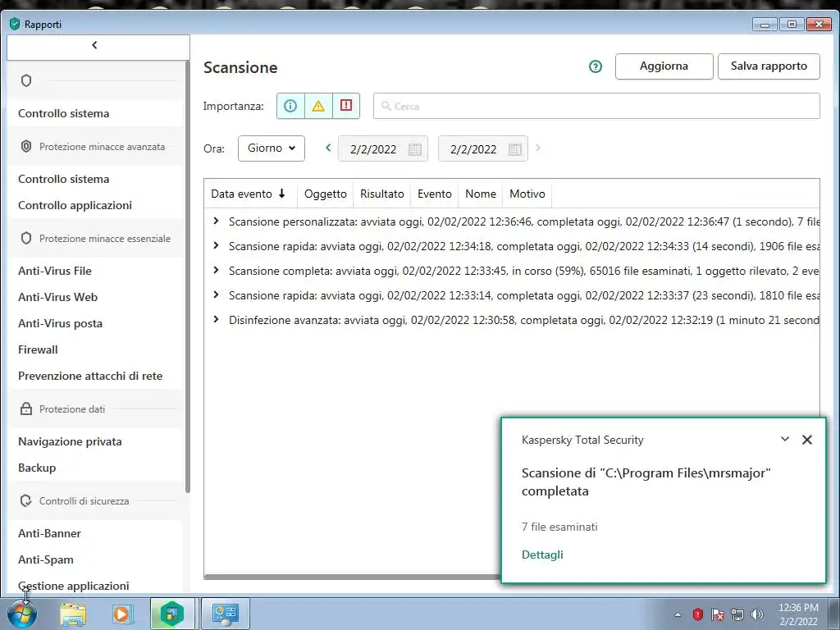Click the Evento column header
This screenshot has height=630, width=840.
(x=435, y=194)
